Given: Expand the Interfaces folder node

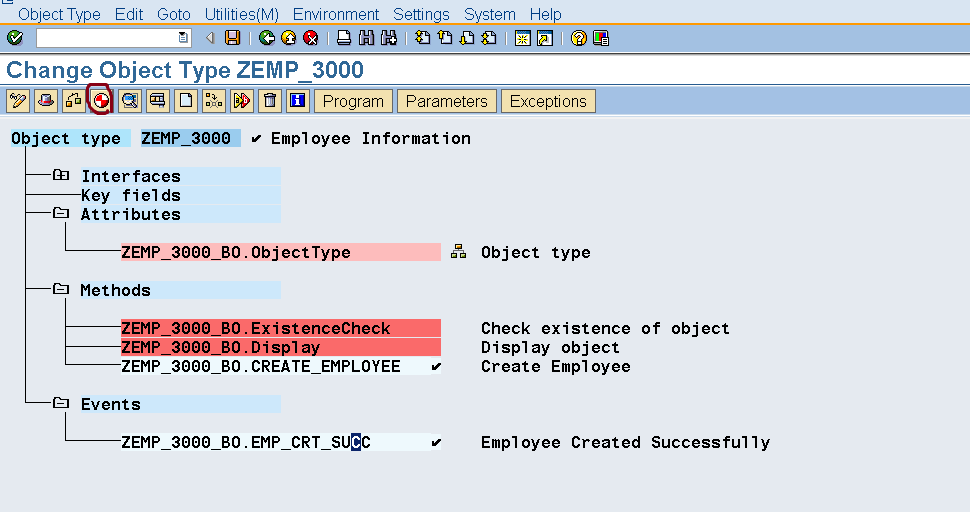Looking at the screenshot, I should click(61, 175).
